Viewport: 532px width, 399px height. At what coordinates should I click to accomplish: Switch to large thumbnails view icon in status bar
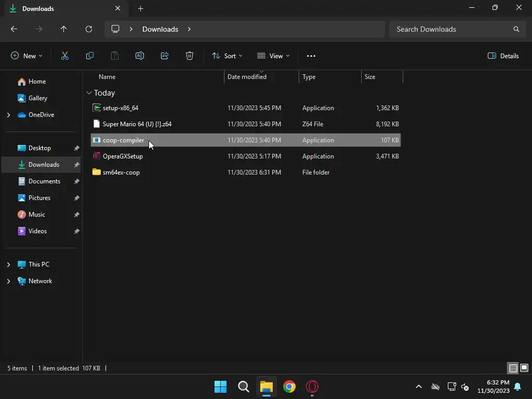[x=524, y=368]
